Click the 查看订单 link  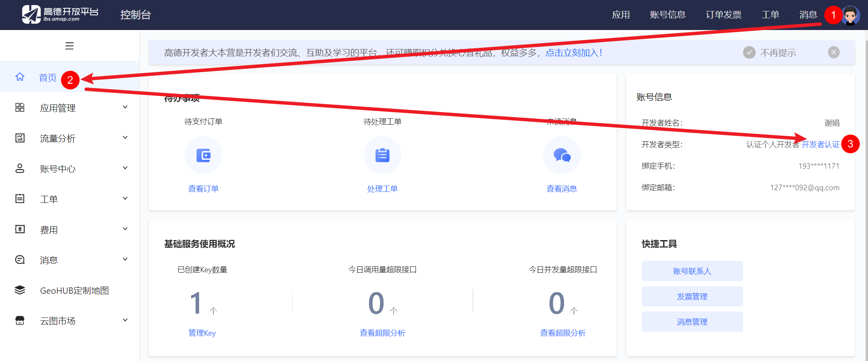coord(203,189)
